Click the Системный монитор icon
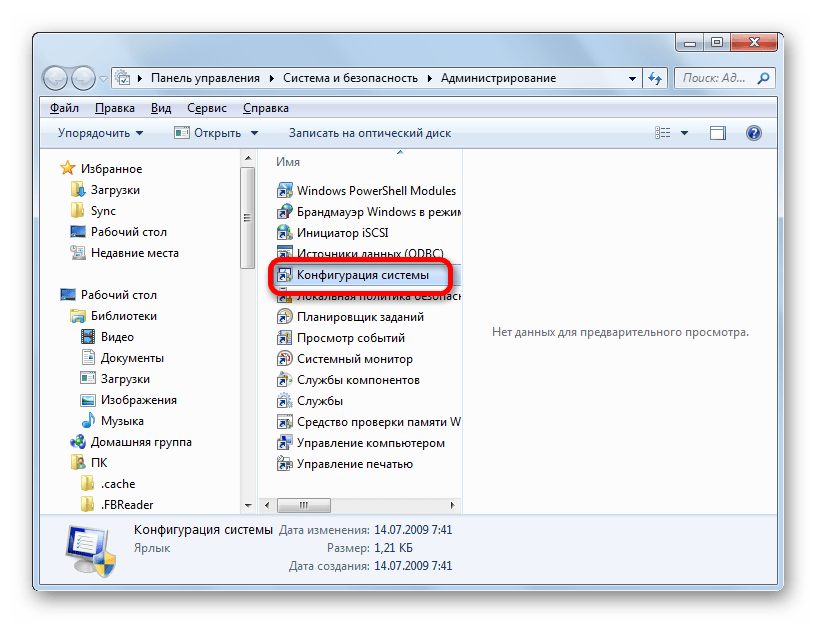817x624 pixels. tap(284, 358)
